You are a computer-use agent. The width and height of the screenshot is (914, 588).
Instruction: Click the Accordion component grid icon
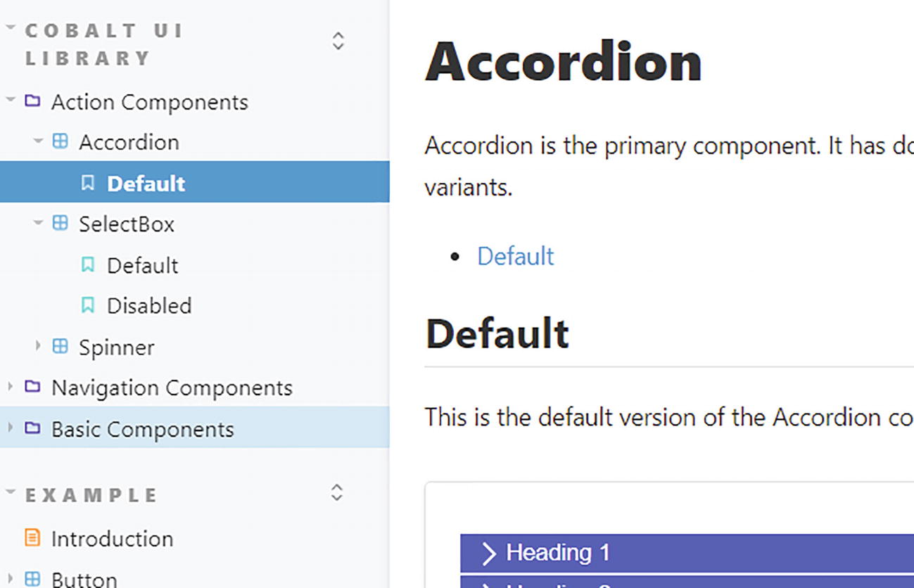[61, 141]
